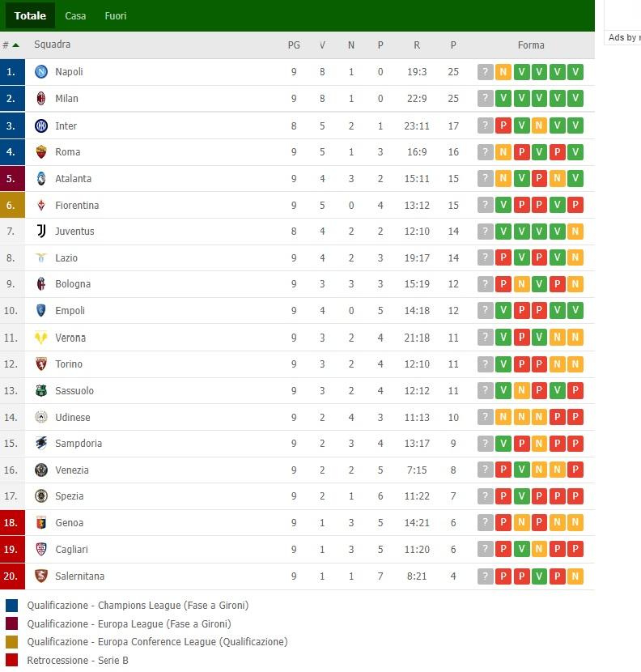Click Juventus's orange N form badge
The image size is (641, 672).
pyautogui.click(x=575, y=232)
